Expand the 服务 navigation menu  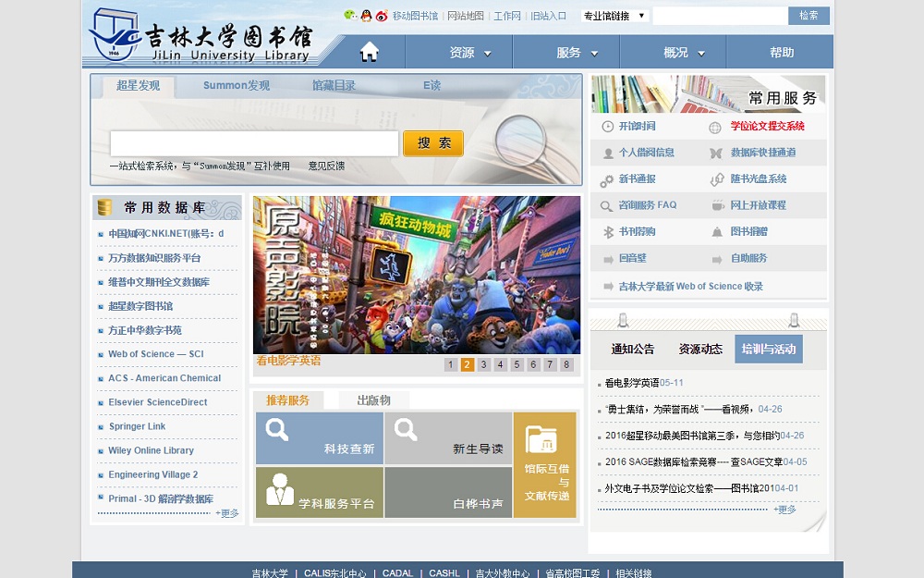[x=577, y=53]
